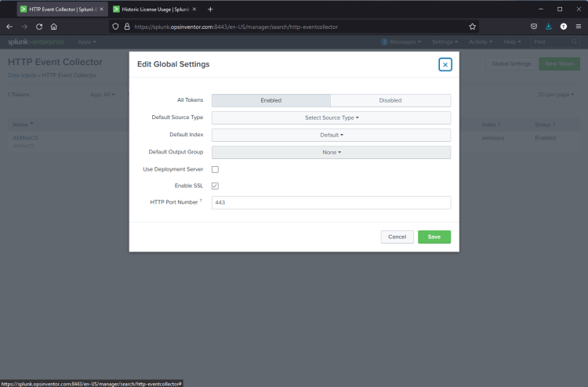This screenshot has height=387, width=588.
Task: Click the Find magnifier icon
Action: coord(574,42)
